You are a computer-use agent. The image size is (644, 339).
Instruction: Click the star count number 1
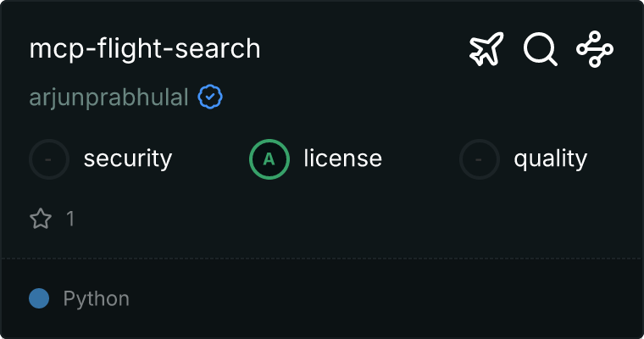[x=70, y=218]
